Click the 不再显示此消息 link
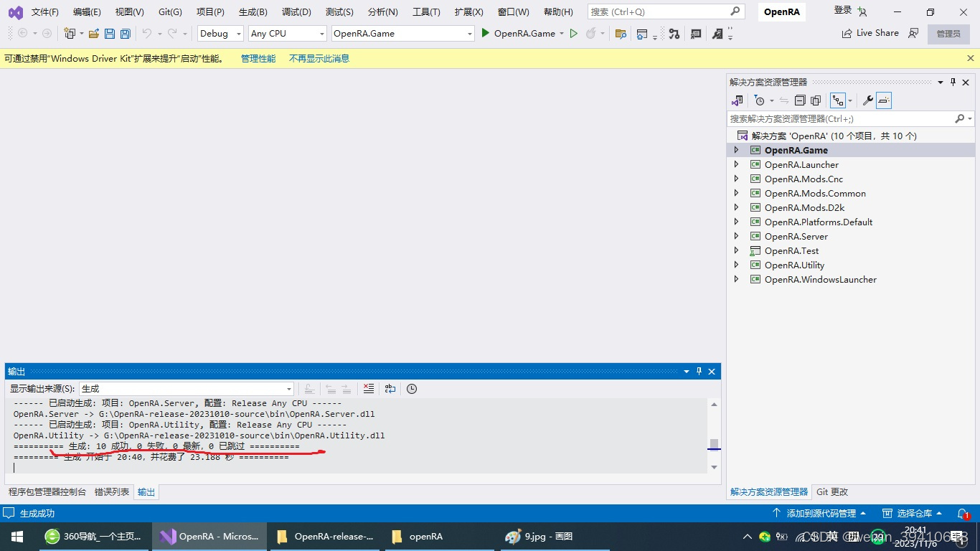980x551 pixels. click(319, 59)
